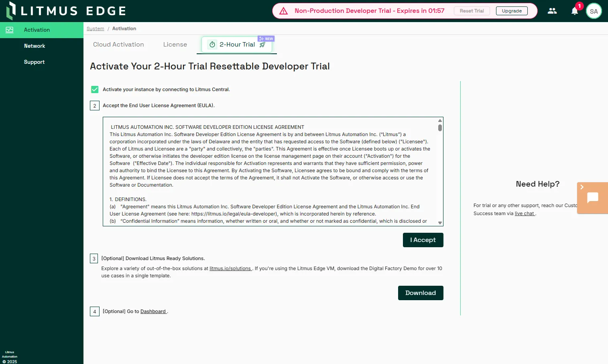The image size is (608, 364).
Task: Open notifications bell icon
Action: coord(575,11)
